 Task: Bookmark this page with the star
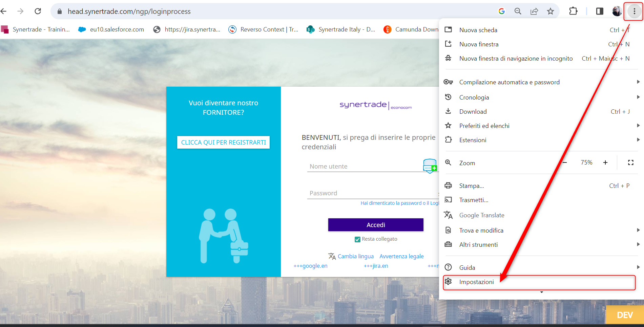pyautogui.click(x=550, y=11)
